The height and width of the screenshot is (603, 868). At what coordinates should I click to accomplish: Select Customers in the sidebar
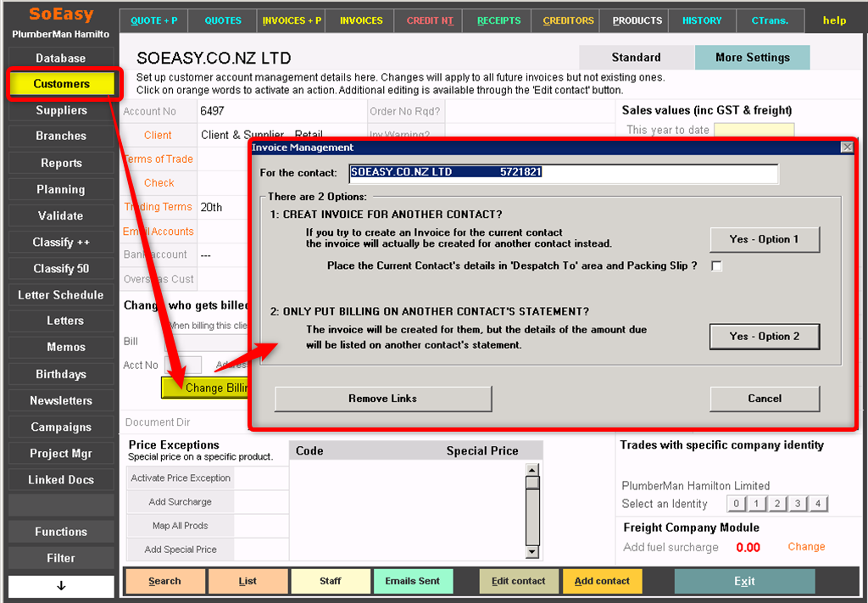[x=61, y=84]
